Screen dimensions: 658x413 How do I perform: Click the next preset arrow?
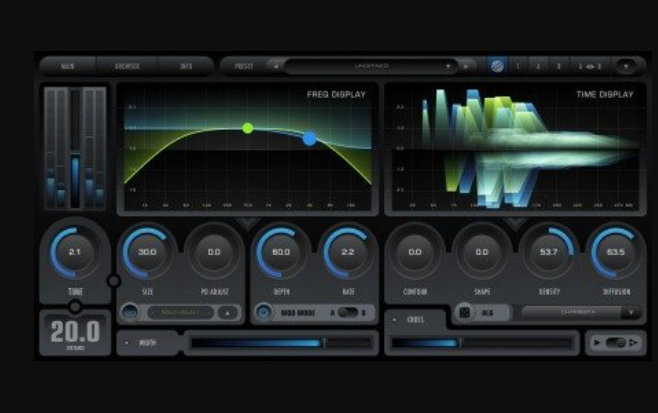(x=466, y=66)
